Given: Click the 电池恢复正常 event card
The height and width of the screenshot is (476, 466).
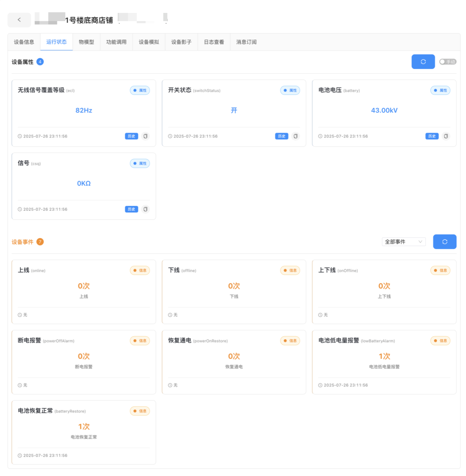Looking at the screenshot, I should (x=84, y=432).
